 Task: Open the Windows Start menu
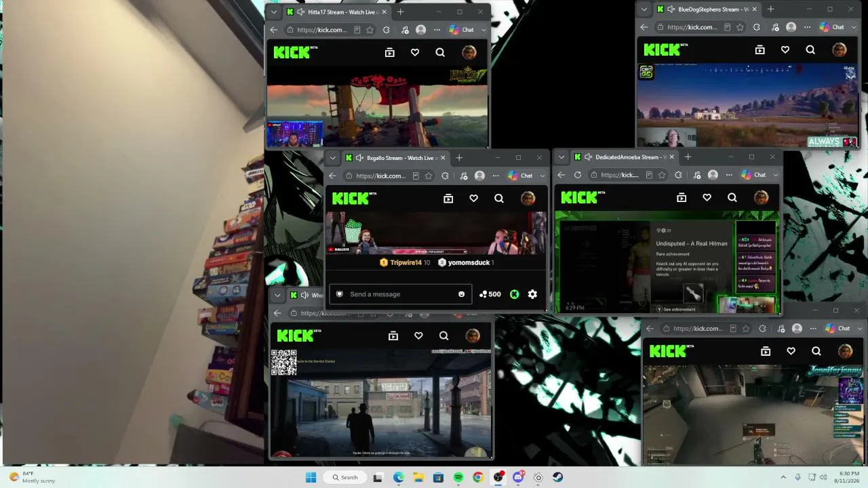click(x=311, y=477)
